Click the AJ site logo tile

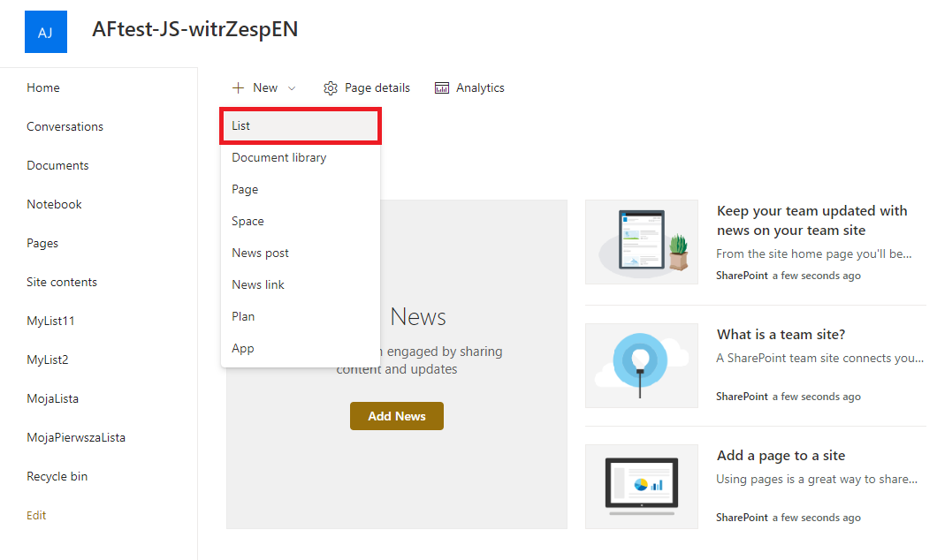[45, 33]
